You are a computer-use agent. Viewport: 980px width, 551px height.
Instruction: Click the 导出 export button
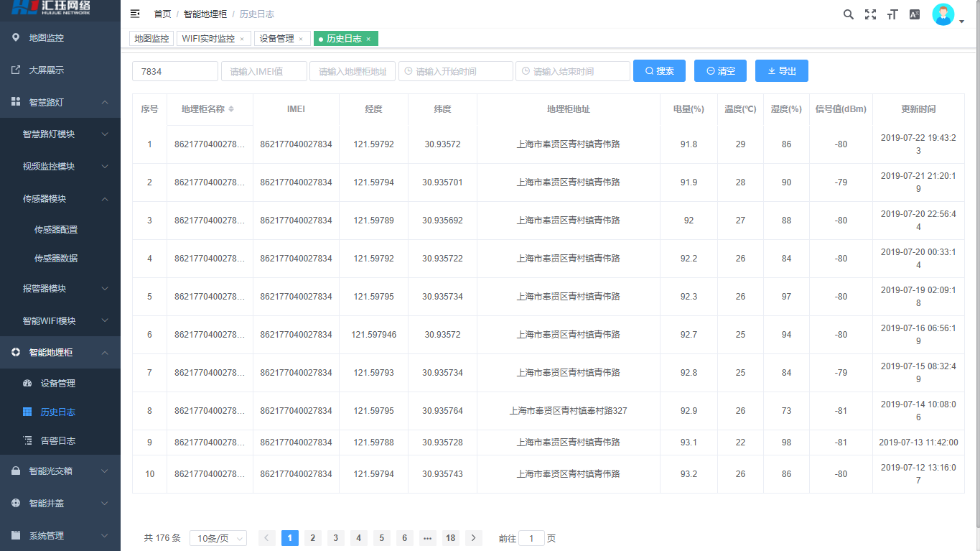781,71
